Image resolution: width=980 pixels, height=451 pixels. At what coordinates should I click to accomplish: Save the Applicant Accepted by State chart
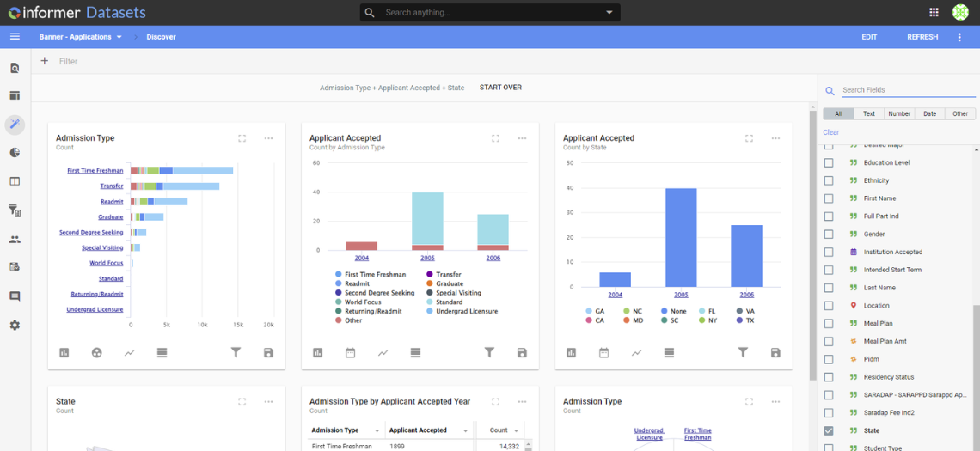tap(775, 352)
